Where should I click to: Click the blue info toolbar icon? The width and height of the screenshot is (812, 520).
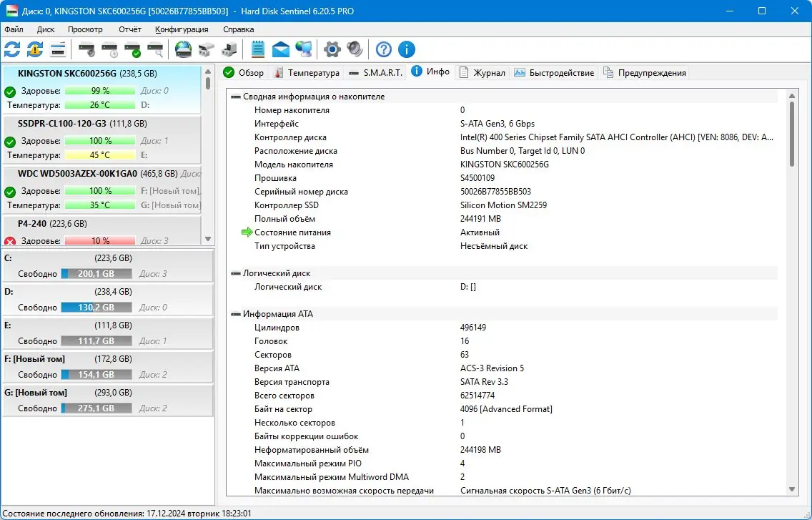(407, 50)
